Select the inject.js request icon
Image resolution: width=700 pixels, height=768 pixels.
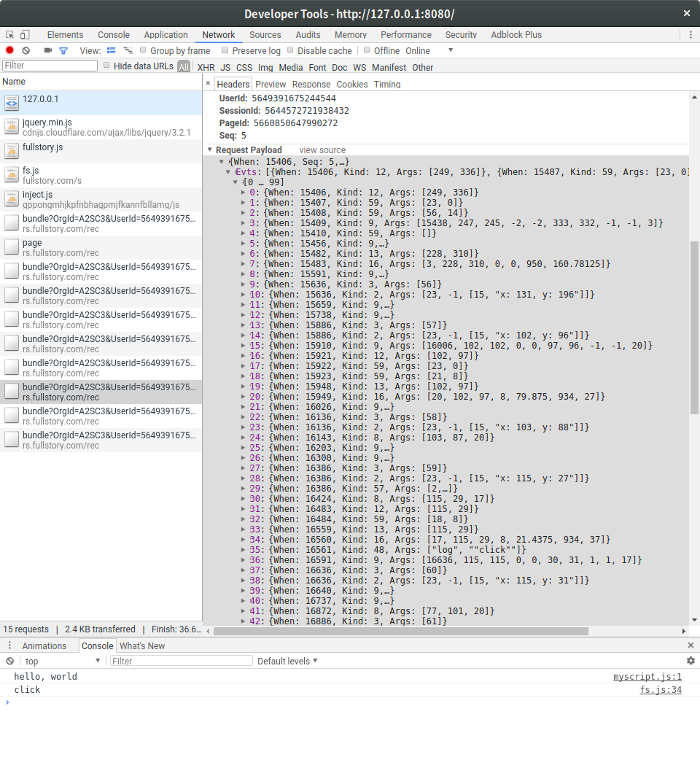(x=12, y=199)
